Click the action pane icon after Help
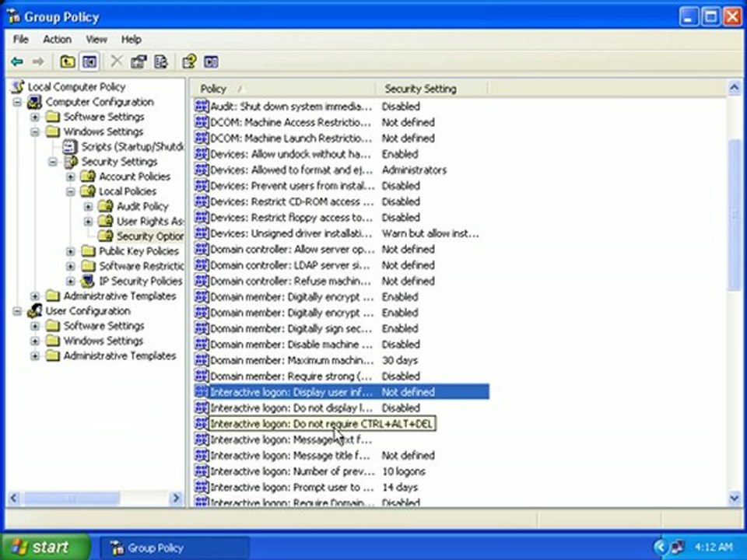Viewport: 747px width, 560px height. click(x=211, y=61)
